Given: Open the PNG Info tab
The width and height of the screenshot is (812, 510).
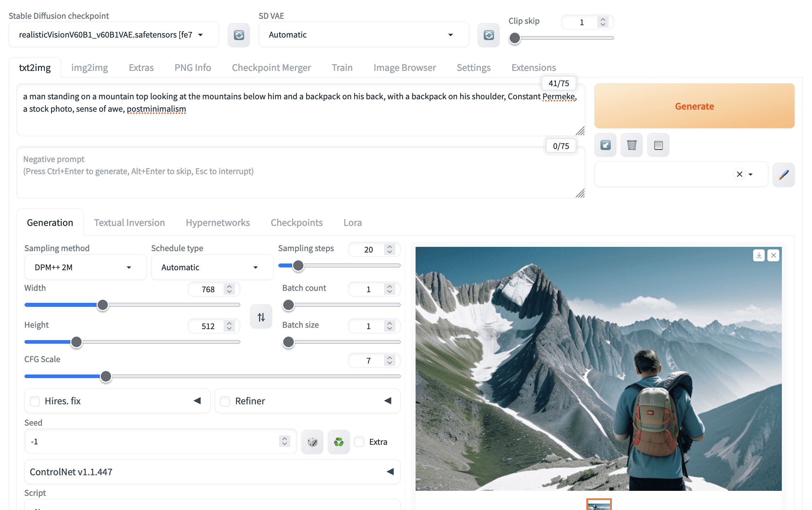Looking at the screenshot, I should pyautogui.click(x=193, y=67).
